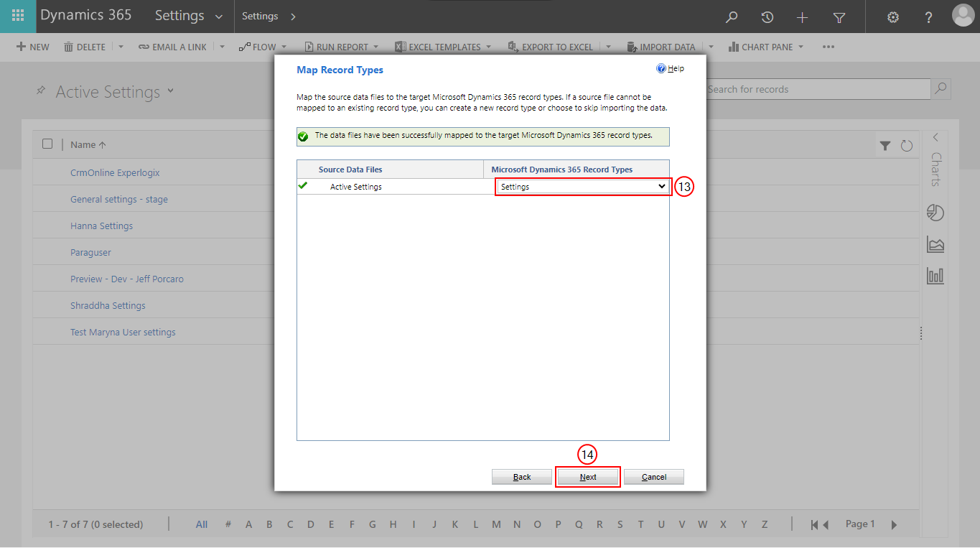Refresh the records list
The image size is (980, 548).
(906, 146)
